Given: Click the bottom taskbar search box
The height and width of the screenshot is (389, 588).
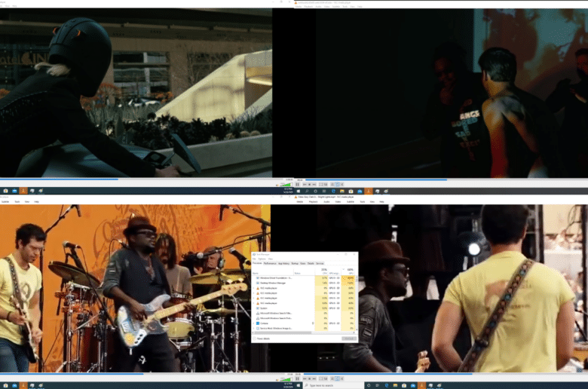Looking at the screenshot, I should point(332,385).
